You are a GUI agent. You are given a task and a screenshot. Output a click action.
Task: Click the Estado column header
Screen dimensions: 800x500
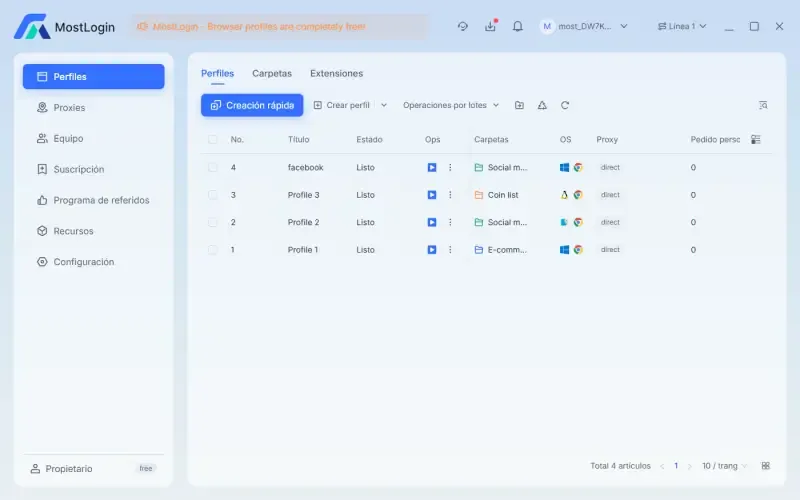(x=369, y=139)
